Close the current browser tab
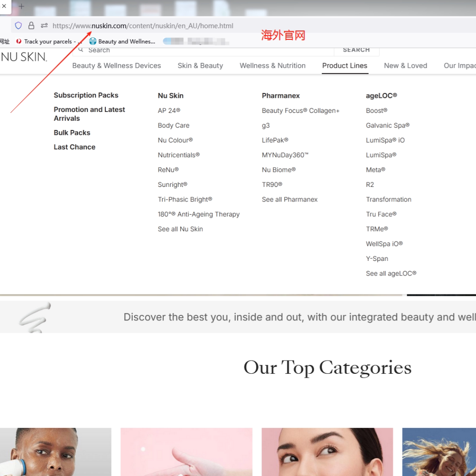The image size is (476, 476). point(4,6)
